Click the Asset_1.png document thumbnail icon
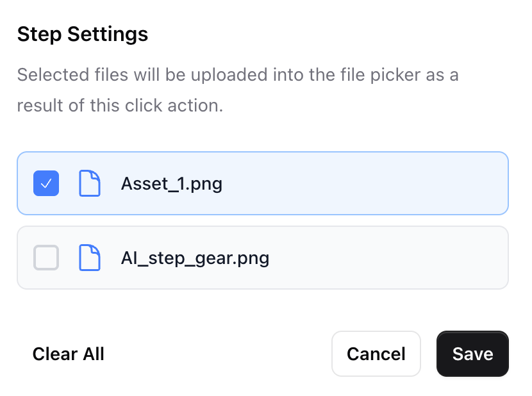This screenshot has width=532, height=396. click(x=89, y=183)
